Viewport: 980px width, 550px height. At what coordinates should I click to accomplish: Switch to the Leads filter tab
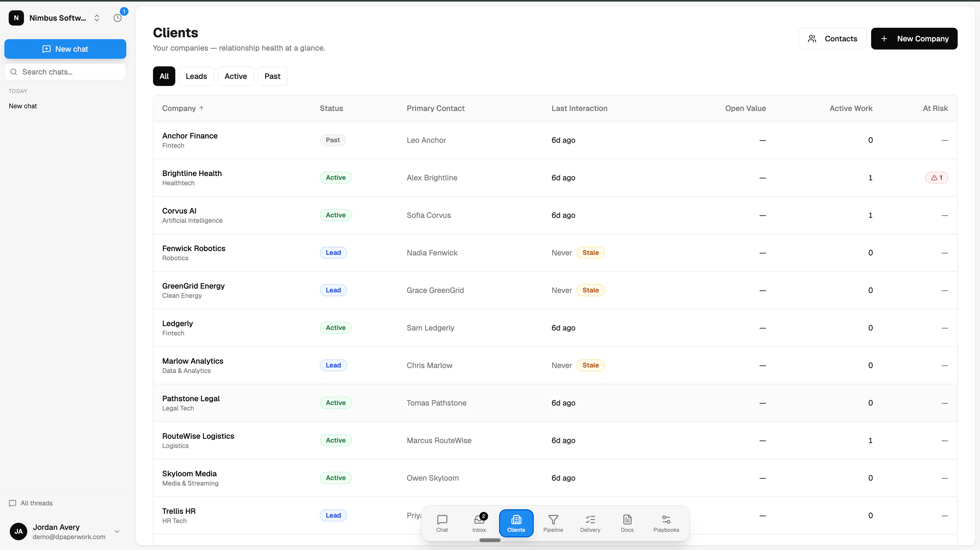click(x=196, y=76)
